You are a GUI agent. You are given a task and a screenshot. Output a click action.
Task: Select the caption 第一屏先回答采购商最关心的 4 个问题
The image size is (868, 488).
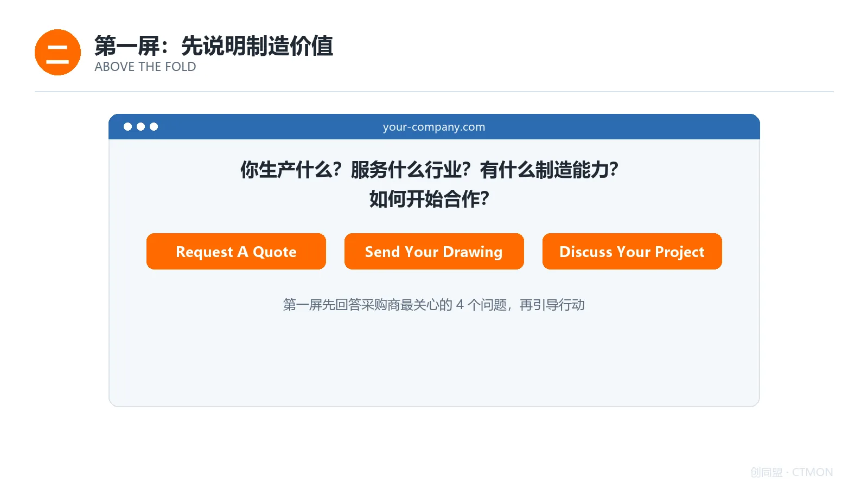tap(395, 305)
